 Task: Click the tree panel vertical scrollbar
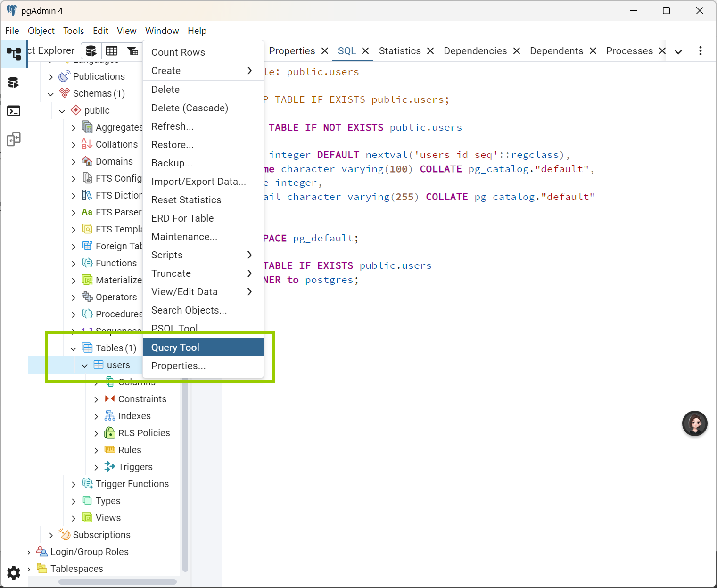click(185, 474)
